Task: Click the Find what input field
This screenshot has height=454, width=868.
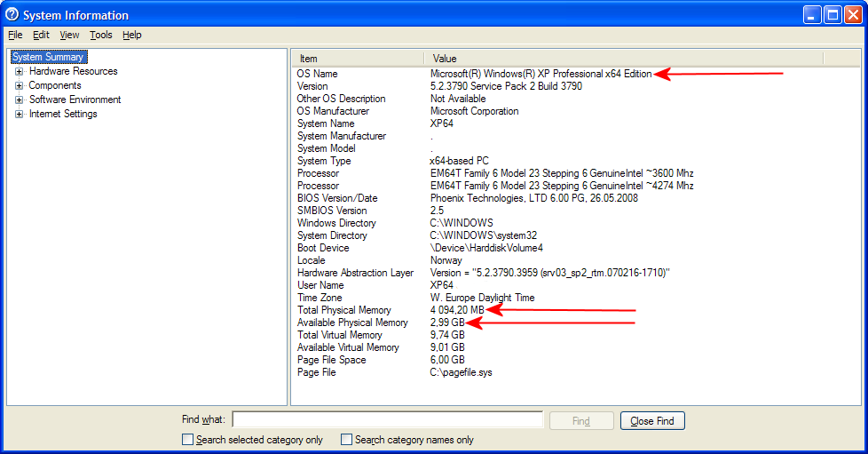Action: click(388, 419)
